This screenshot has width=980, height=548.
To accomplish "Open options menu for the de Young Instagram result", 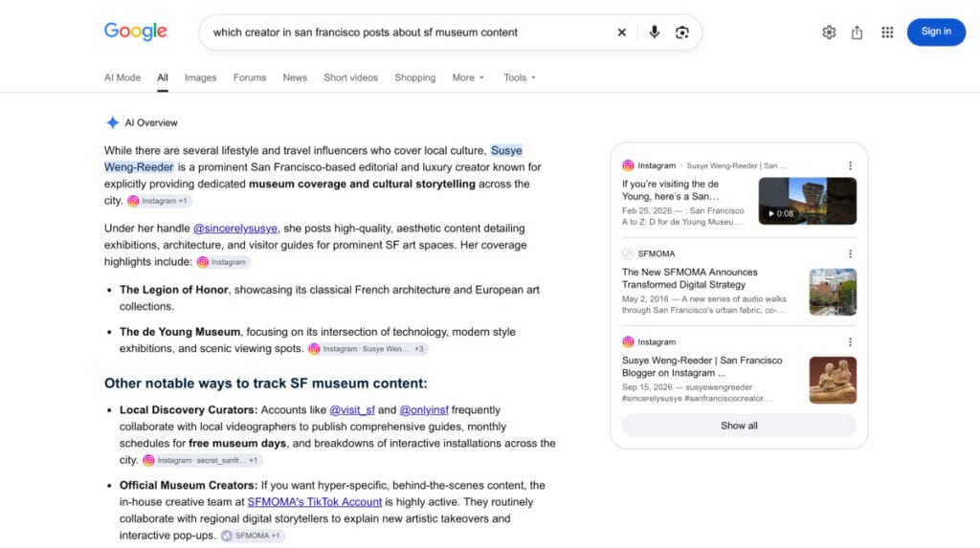I will pyautogui.click(x=850, y=165).
